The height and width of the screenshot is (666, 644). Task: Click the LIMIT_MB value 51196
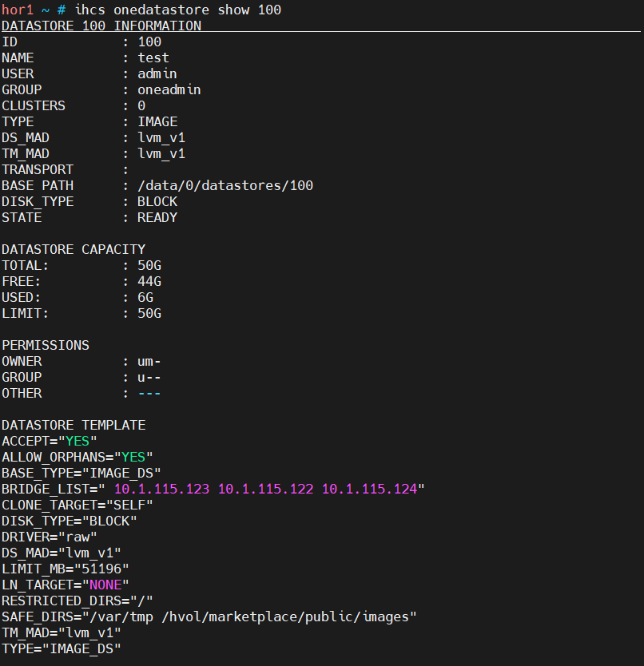pos(101,569)
